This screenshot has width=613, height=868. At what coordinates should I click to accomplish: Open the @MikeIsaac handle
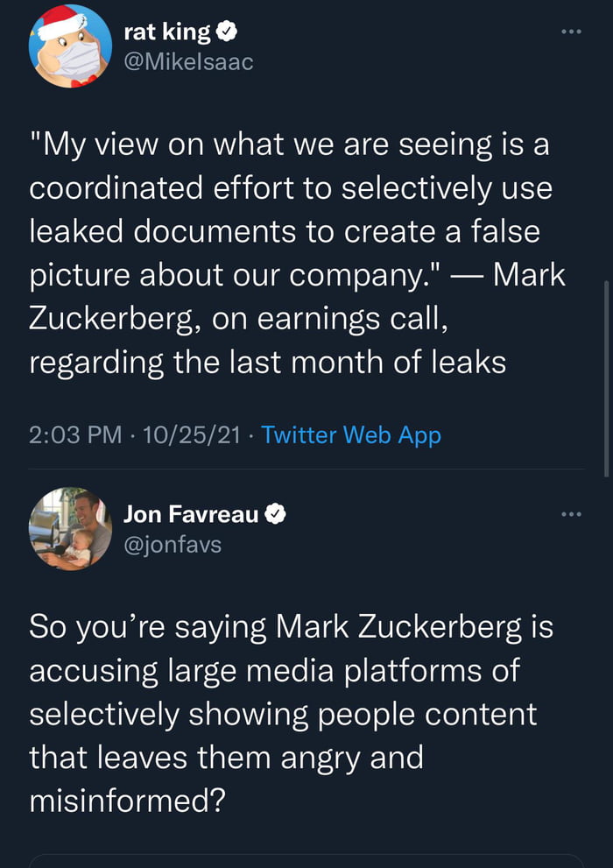(188, 62)
